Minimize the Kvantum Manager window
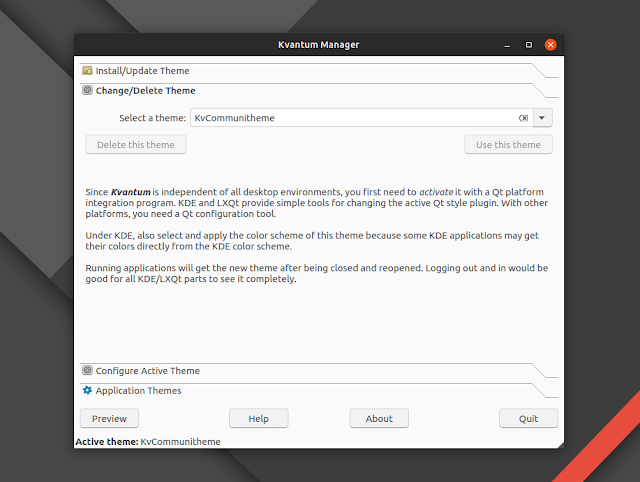The image size is (640, 482). (x=507, y=45)
